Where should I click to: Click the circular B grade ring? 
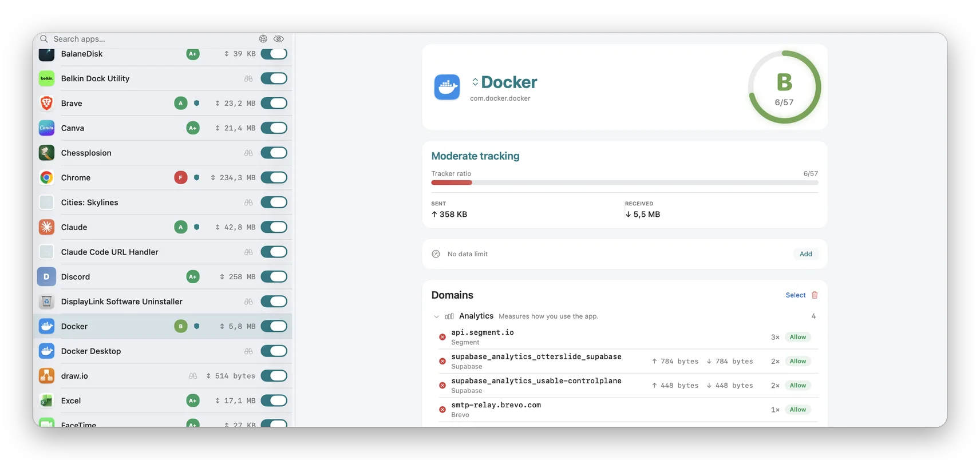(x=784, y=88)
